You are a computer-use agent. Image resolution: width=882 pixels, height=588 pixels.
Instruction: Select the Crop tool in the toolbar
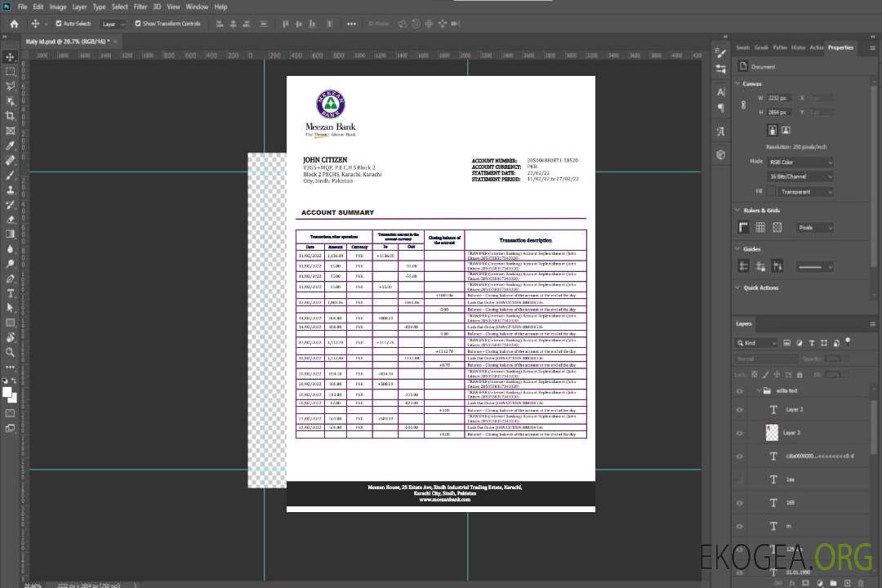click(x=11, y=116)
